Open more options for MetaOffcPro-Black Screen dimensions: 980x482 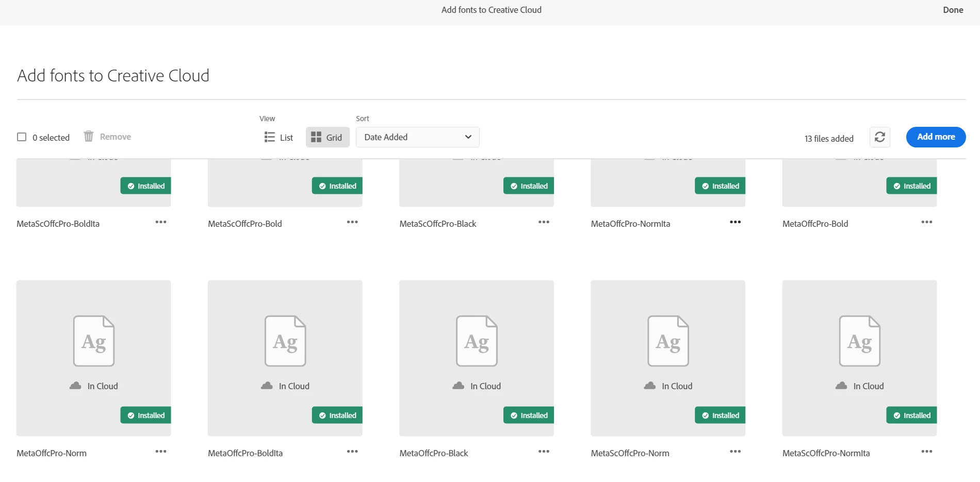(x=544, y=452)
